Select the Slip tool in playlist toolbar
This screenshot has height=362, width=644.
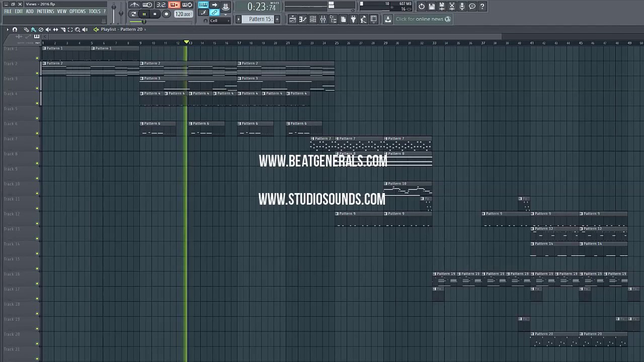55,29
